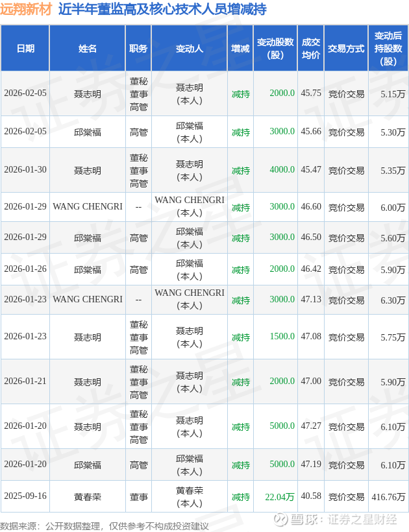Click the 远翔新材 company name in the title
409x532 pixels.
click(26, 9)
